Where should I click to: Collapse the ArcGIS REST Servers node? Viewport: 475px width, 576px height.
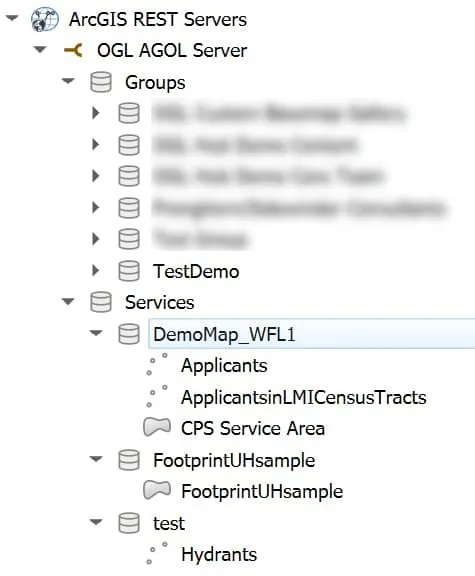point(12,18)
